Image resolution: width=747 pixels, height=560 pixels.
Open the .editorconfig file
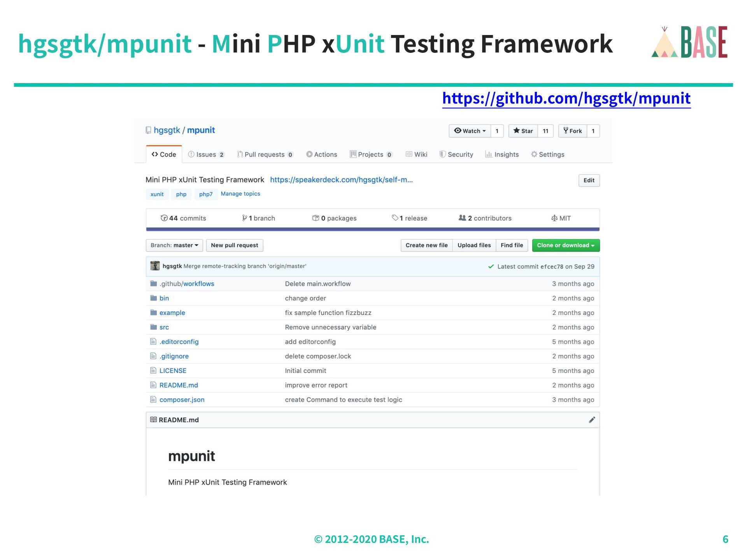tap(179, 342)
